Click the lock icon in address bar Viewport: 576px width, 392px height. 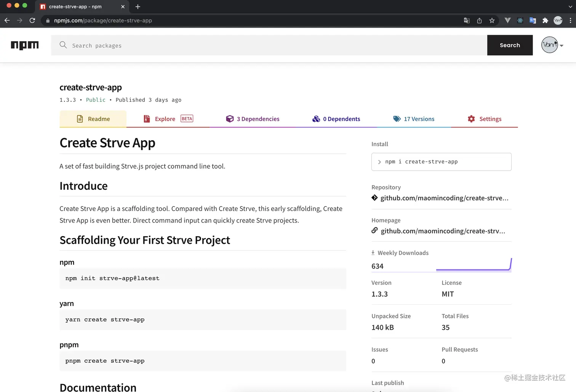(48, 21)
